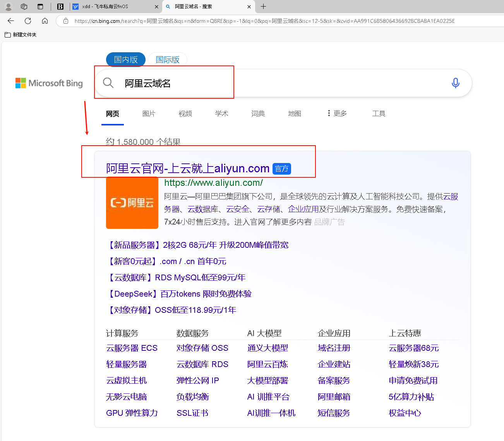This screenshot has height=441, width=504.
Task: Open 【对象存储】OSS低至118.99元/1年 link
Action: tap(171, 310)
